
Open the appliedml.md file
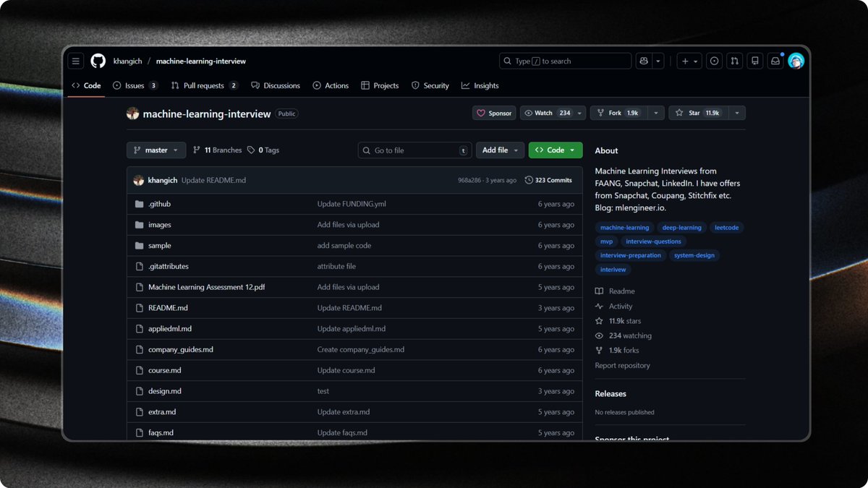click(x=170, y=329)
